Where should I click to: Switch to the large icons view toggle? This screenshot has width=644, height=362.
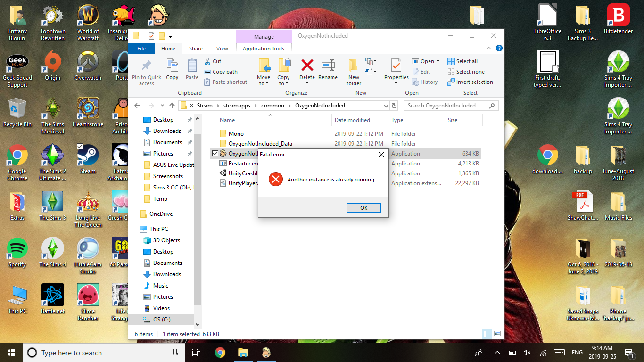497,334
